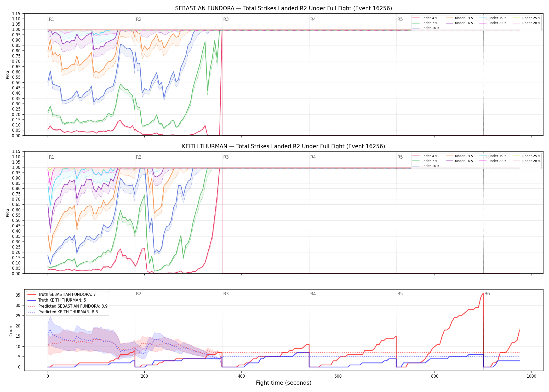Click the '400' fight time tick label

[241, 376]
